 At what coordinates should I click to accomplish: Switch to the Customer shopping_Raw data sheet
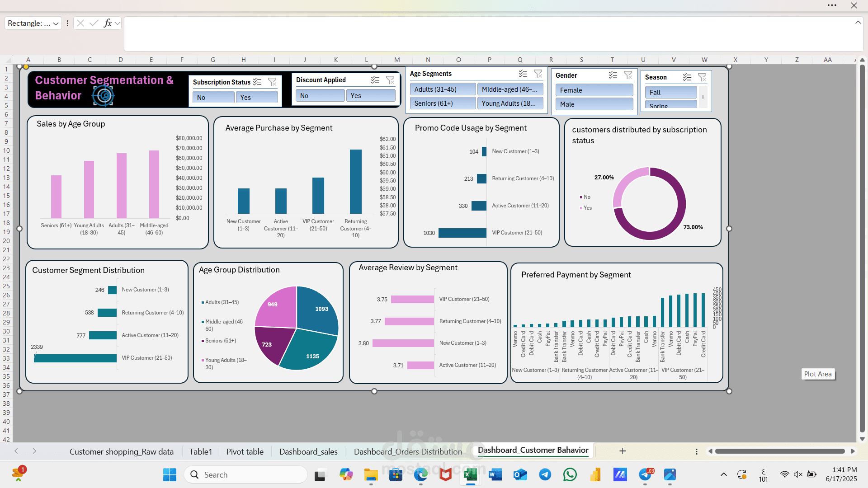121,451
